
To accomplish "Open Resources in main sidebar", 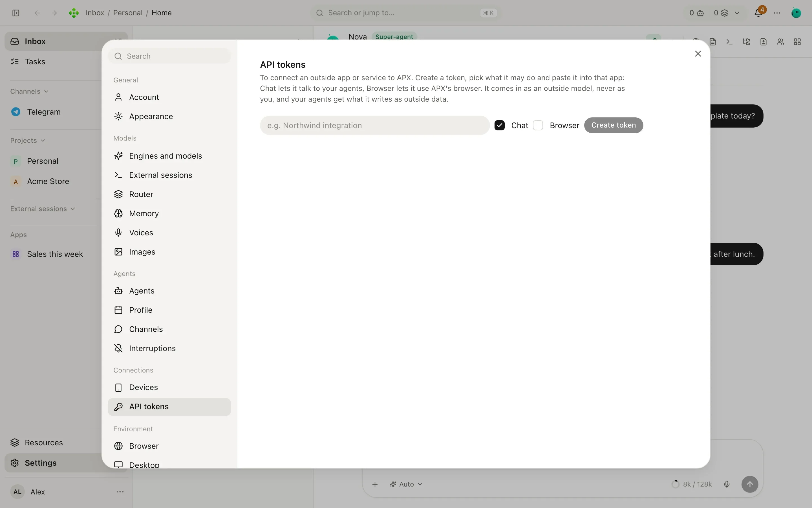I will (53, 443).
